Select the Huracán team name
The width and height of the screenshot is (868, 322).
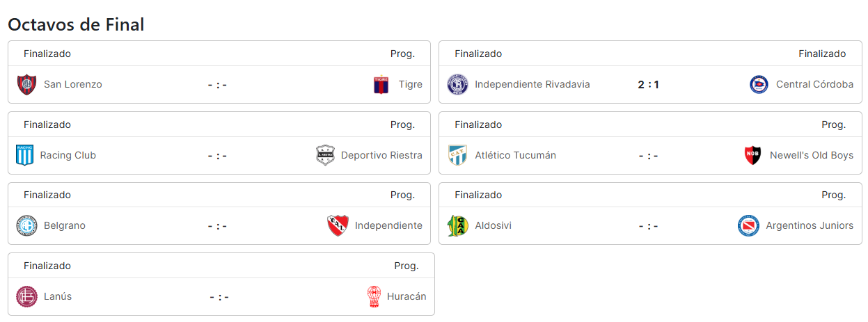[407, 297]
